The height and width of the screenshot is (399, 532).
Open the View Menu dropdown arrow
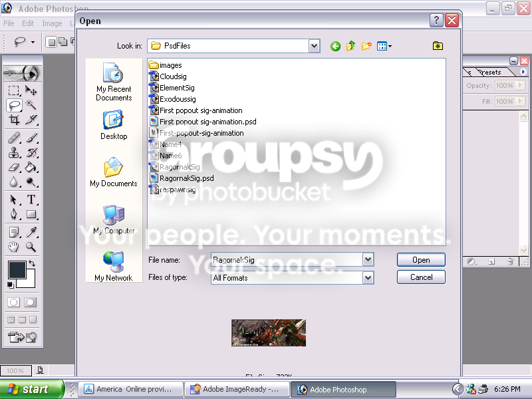[x=390, y=46]
